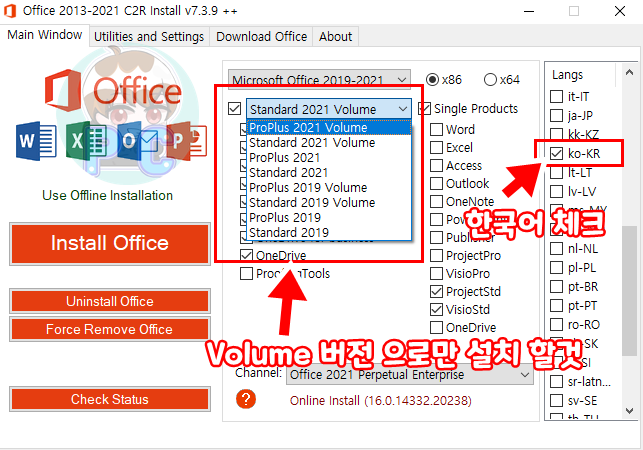Click the Langs list scrollbar thumb
The width and height of the screenshot is (643, 450).
(629, 291)
